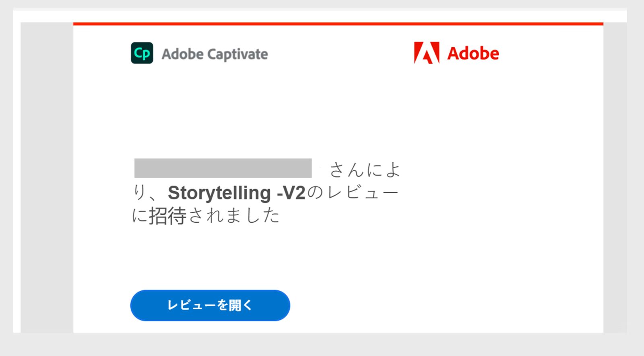This screenshot has height=356, width=644.
Task: Click the word Captivate in the header
Action: click(x=238, y=54)
